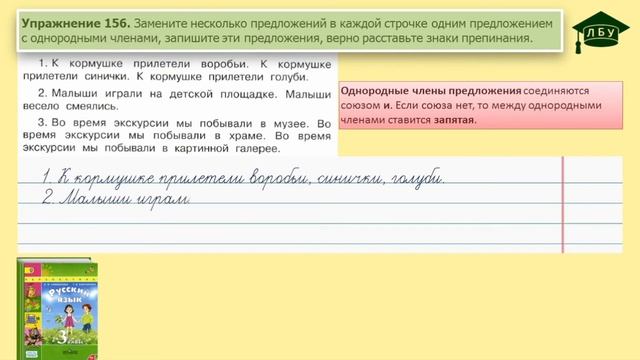Click the words 'картинной галерее'
The width and height of the screenshot is (640, 360).
click(x=227, y=148)
